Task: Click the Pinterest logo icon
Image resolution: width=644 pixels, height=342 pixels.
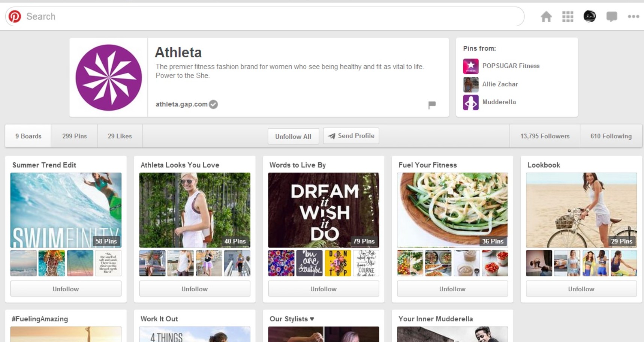Action: pos(15,16)
